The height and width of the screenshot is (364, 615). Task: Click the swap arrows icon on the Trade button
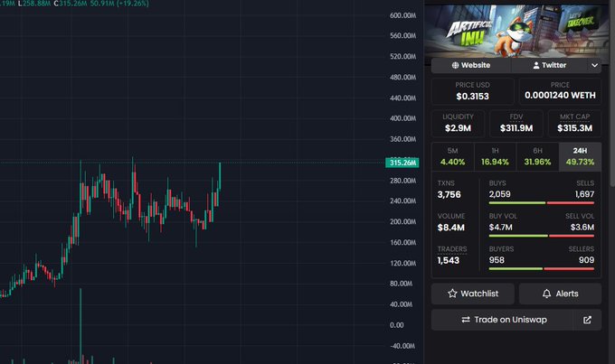(466, 320)
